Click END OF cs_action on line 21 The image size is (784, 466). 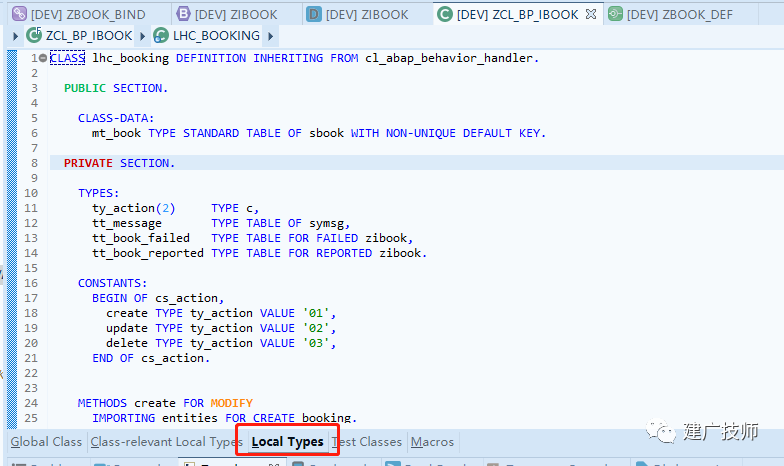pyautogui.click(x=148, y=358)
